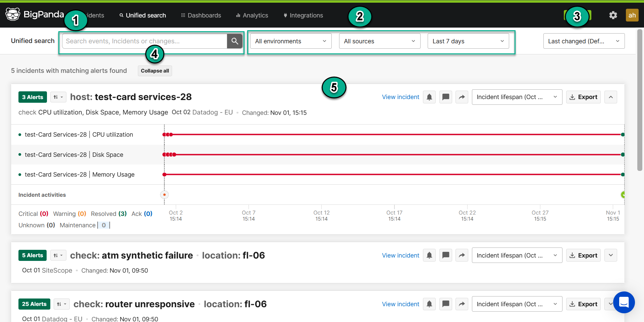The image size is (644, 322).
Task: Open the 'ah' user avatar menu
Action: (632, 15)
